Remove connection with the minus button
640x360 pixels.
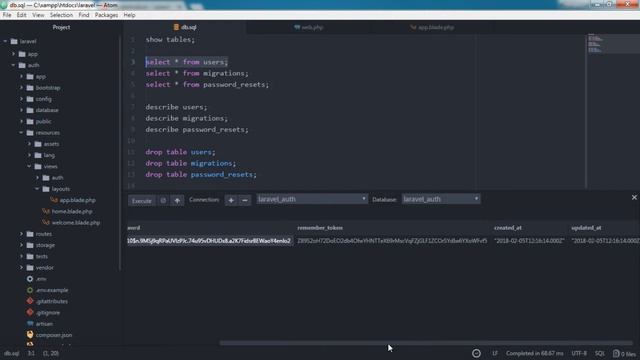click(244, 200)
